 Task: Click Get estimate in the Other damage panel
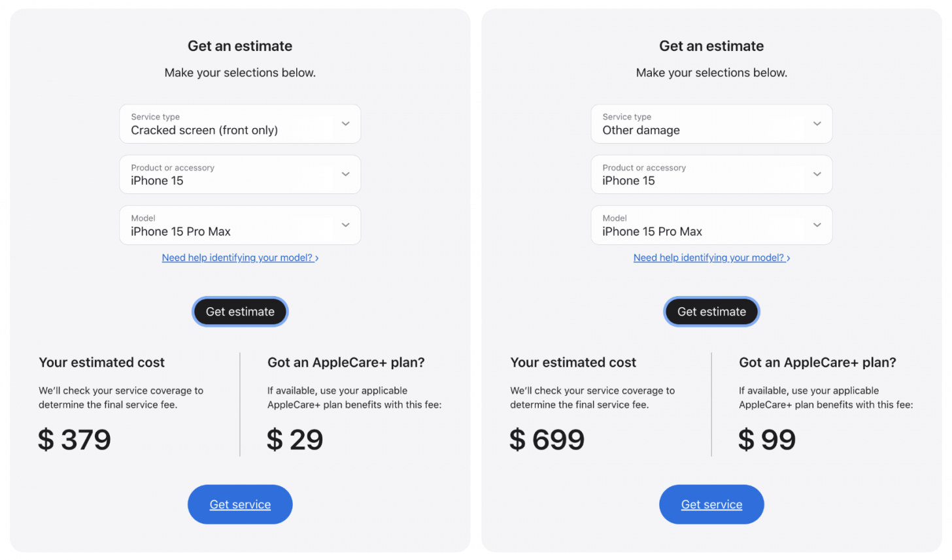point(711,312)
